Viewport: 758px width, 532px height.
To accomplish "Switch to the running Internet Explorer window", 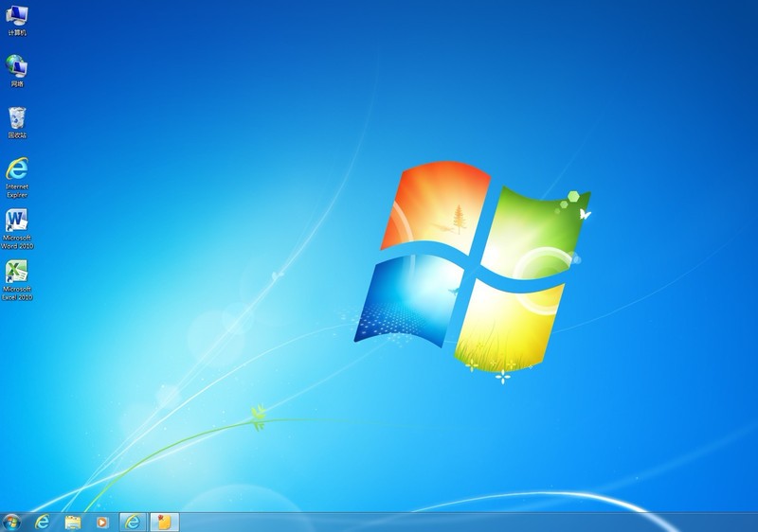I will tap(133, 522).
